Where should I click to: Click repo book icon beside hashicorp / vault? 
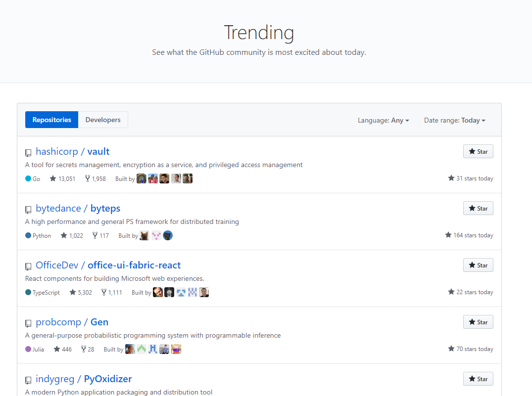point(29,153)
